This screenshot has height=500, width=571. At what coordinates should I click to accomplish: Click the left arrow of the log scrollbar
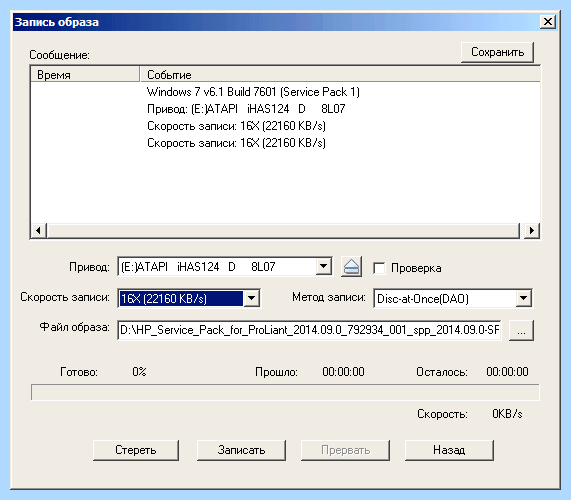[38, 231]
